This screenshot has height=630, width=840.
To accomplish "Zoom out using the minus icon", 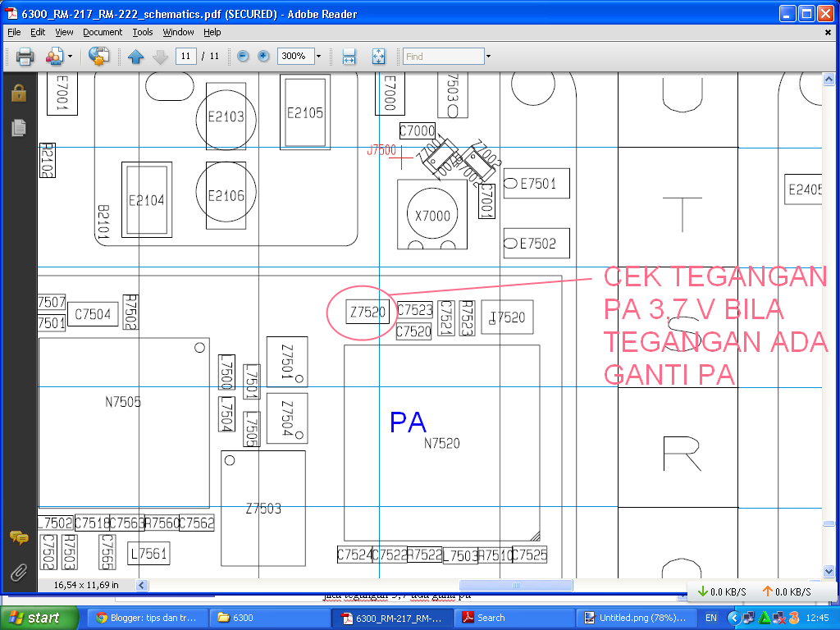I will (242, 57).
